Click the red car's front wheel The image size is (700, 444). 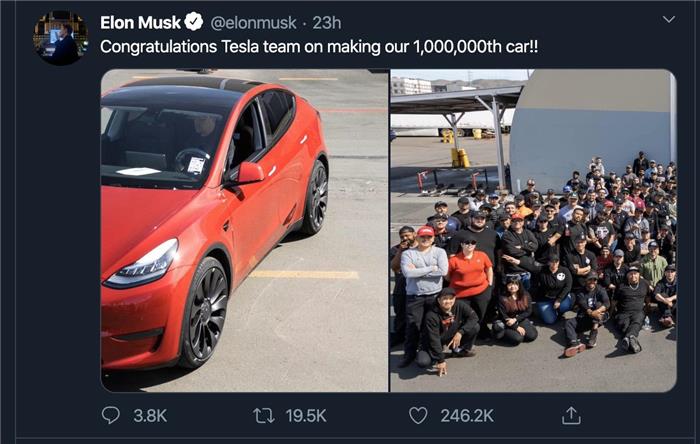(207, 312)
